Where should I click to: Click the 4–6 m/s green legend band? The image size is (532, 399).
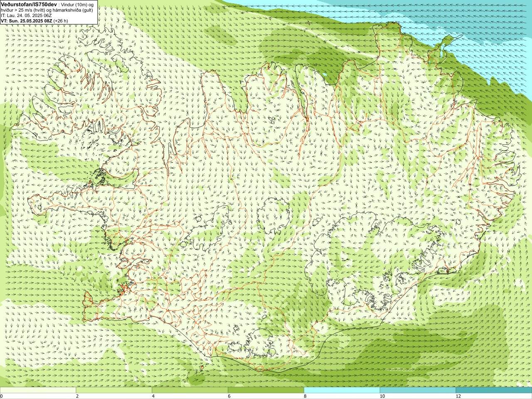[x=190, y=390]
